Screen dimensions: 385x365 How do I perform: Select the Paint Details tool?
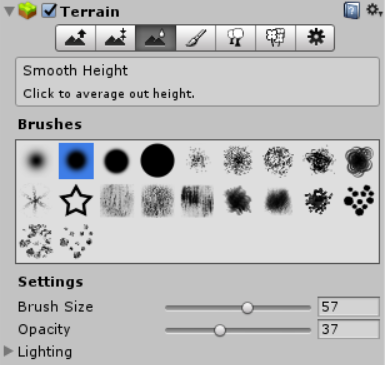275,37
